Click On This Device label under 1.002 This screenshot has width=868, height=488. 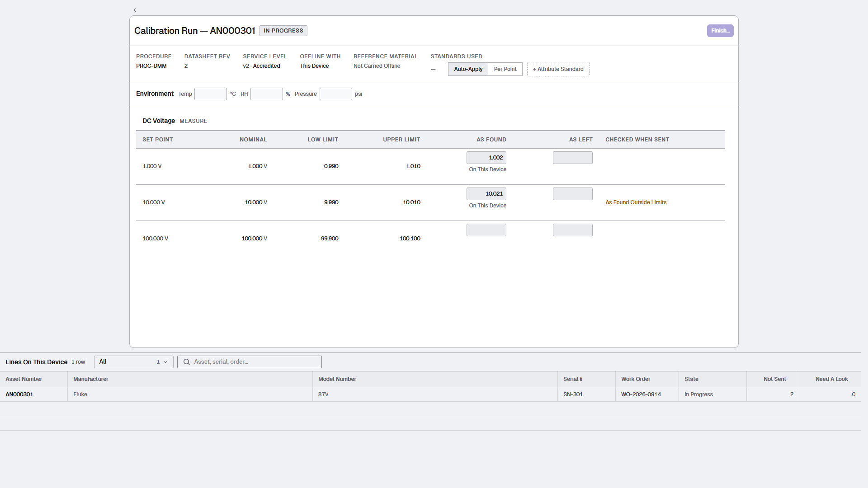(488, 169)
